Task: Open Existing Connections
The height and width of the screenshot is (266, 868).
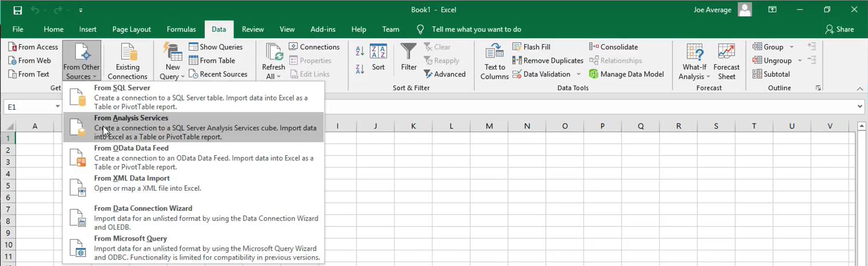Action: point(128,61)
